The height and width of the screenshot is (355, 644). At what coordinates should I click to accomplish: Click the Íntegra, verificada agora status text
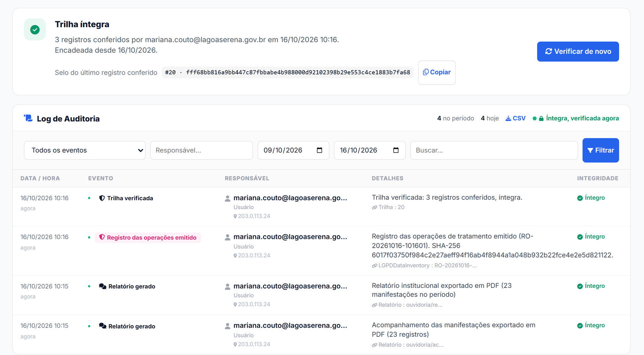[x=582, y=118]
